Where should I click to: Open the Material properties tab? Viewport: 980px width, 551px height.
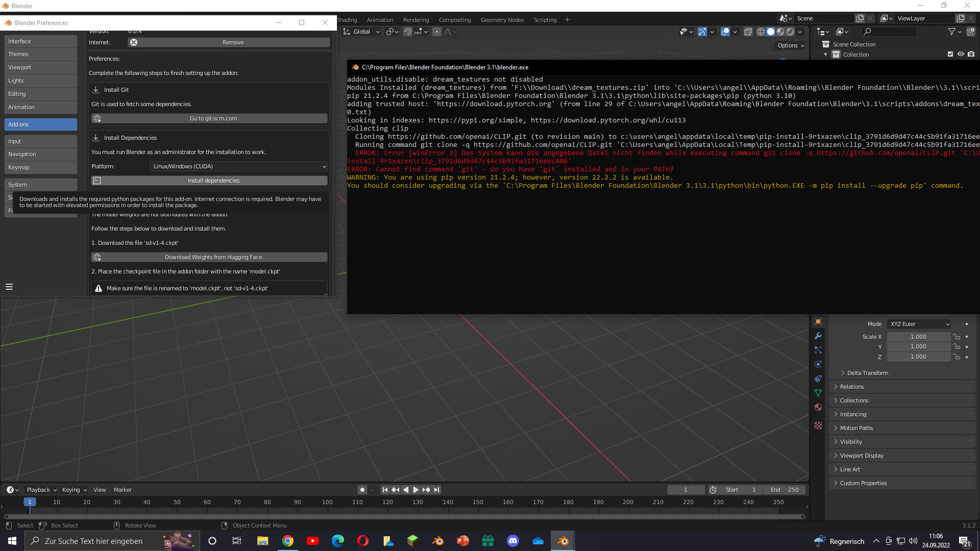[x=818, y=407]
